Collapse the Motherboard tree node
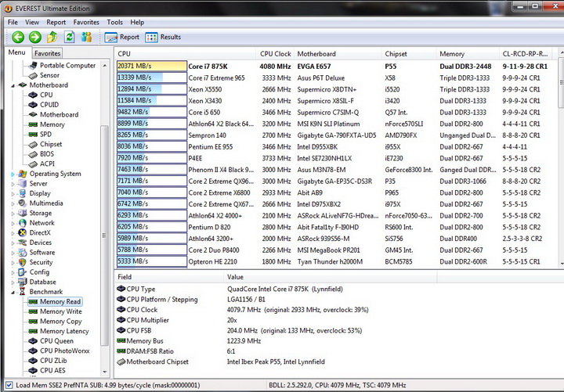Screen dimensions: 564x392 tap(13, 85)
